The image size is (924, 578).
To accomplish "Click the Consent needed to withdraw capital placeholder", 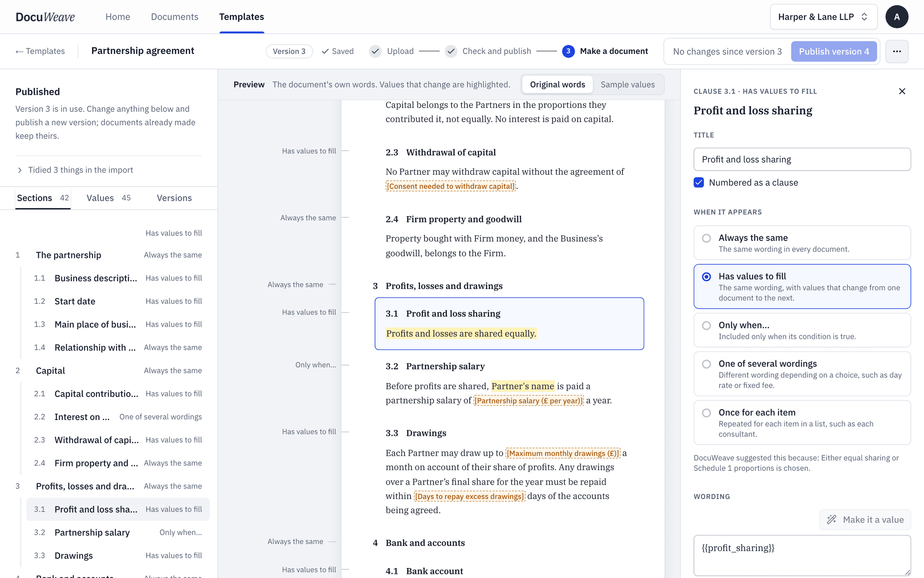I will tap(450, 186).
